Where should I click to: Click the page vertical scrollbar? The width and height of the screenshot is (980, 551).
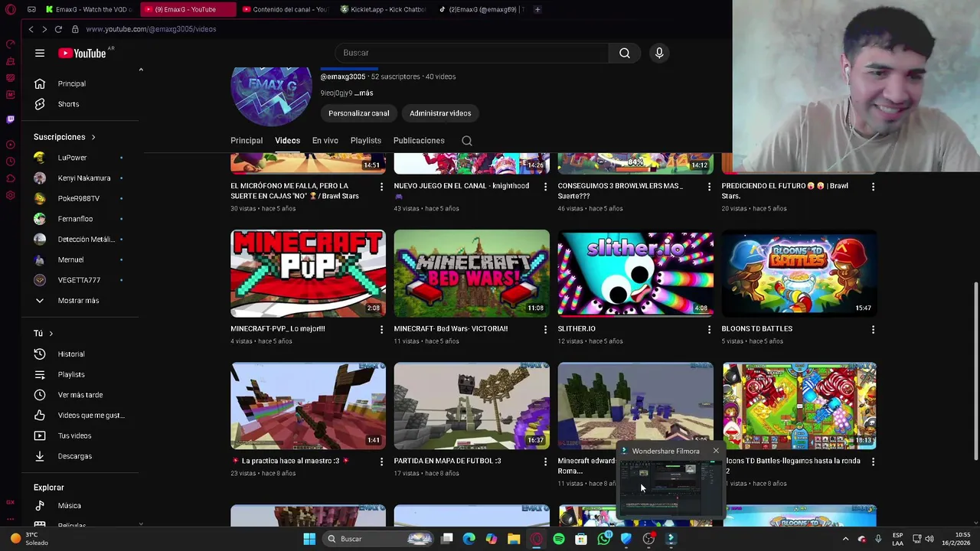tap(975, 370)
